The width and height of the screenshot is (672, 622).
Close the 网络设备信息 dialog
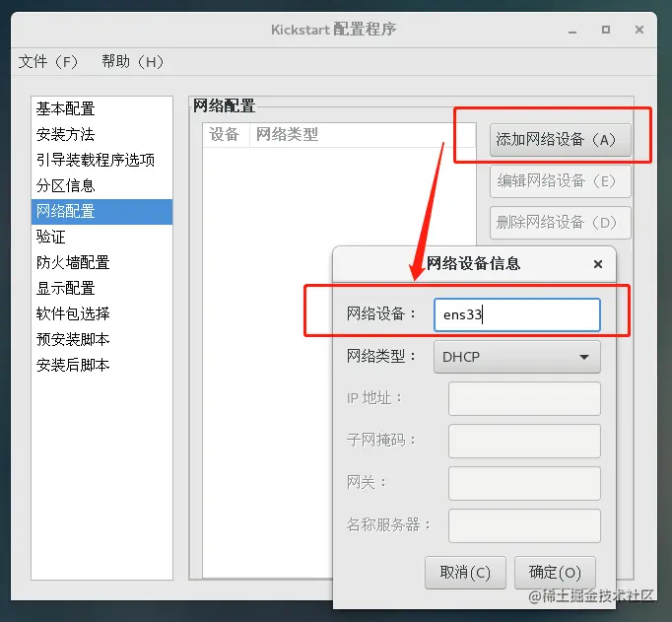point(598,264)
